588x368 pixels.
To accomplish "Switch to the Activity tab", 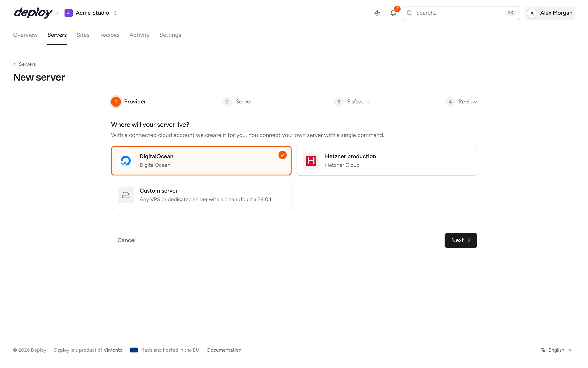I will point(139,35).
